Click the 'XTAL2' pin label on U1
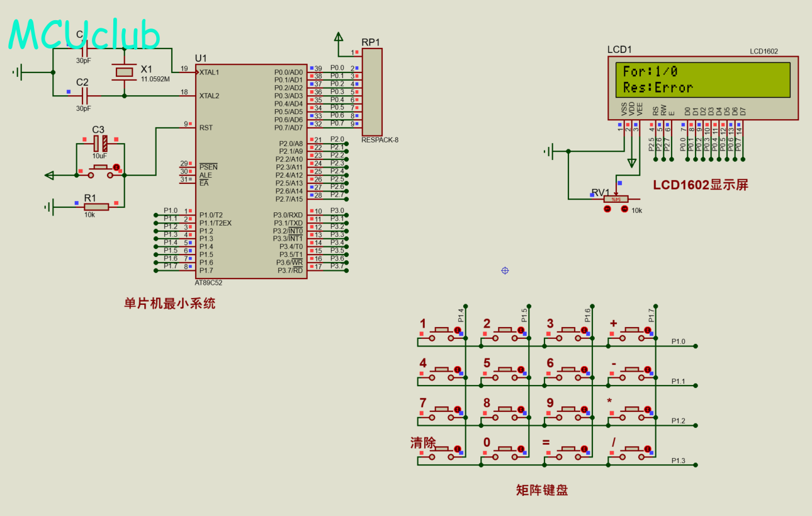This screenshot has height=516, width=812. click(209, 96)
